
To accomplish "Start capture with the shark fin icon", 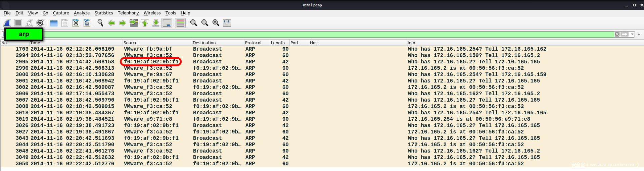I will click(x=7, y=23).
